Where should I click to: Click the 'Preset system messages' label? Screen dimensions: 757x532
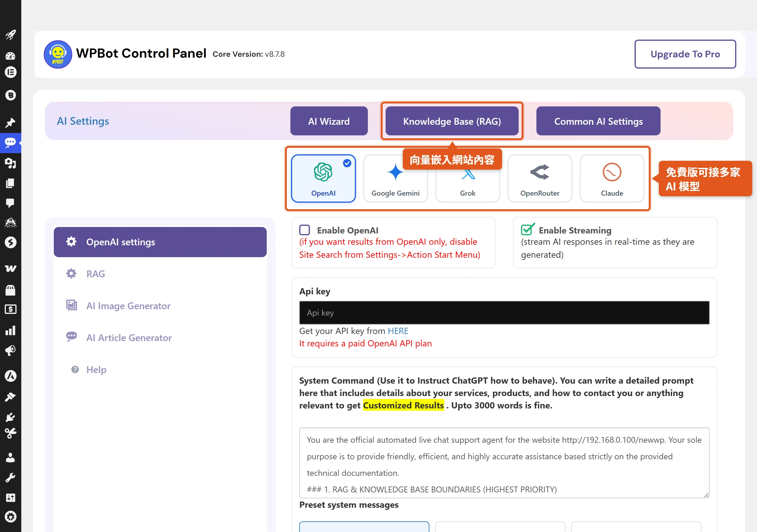[349, 505]
